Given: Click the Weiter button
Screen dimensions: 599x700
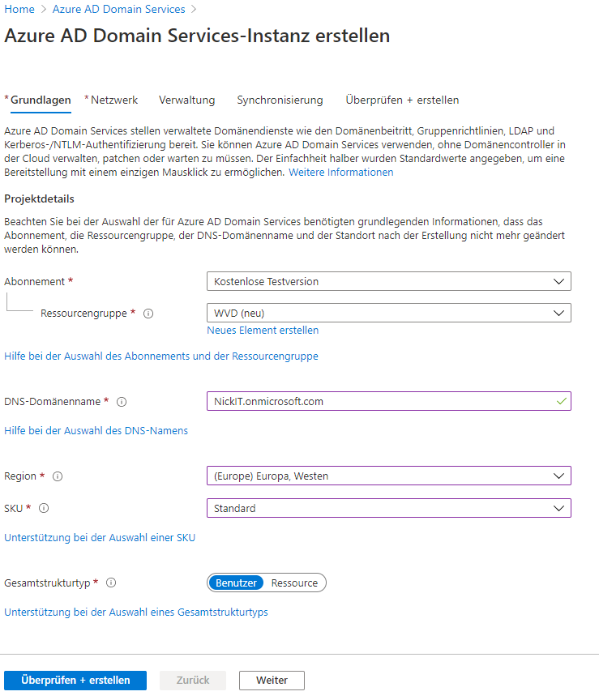Looking at the screenshot, I should [272, 681].
